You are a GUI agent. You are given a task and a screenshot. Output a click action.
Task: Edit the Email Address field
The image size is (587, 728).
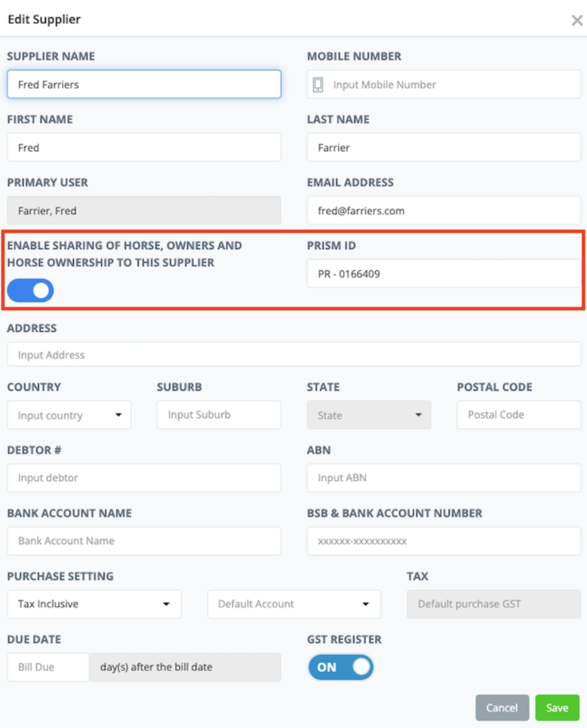pos(444,211)
